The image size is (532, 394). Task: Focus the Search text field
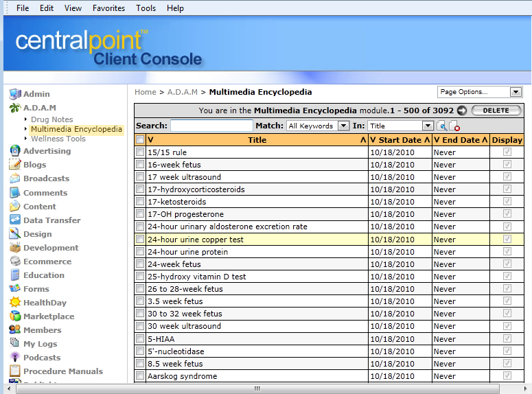(211, 126)
